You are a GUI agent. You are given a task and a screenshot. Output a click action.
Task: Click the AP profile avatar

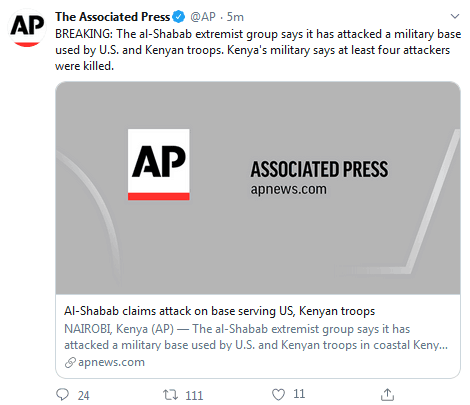(x=27, y=28)
